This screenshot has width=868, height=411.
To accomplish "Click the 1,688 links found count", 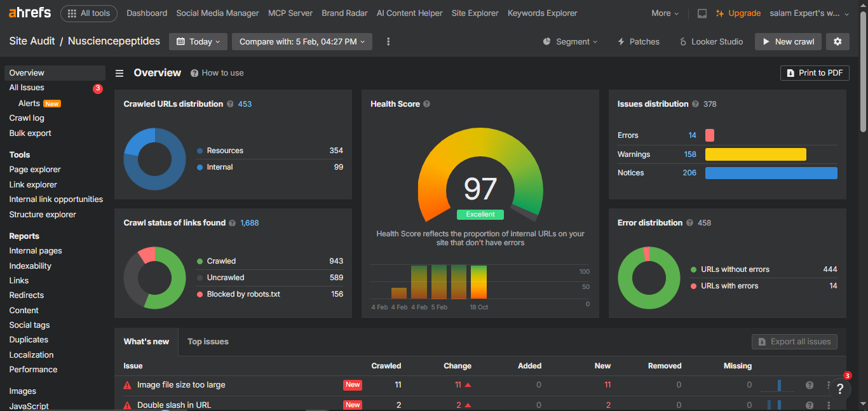I will point(249,223).
